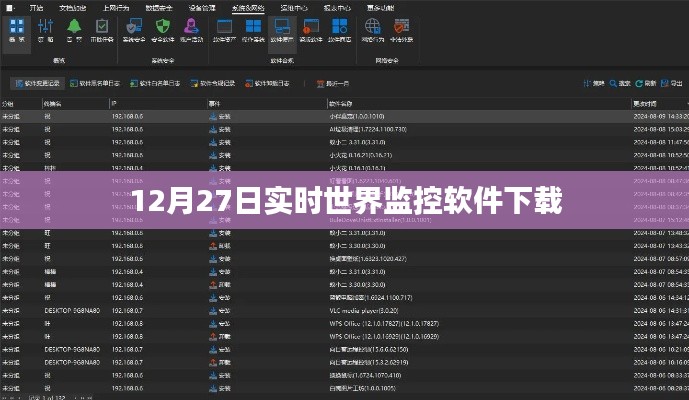Switch to the 软件黑名单日志 tab
Screen dimensions: 689x400
click(x=98, y=83)
